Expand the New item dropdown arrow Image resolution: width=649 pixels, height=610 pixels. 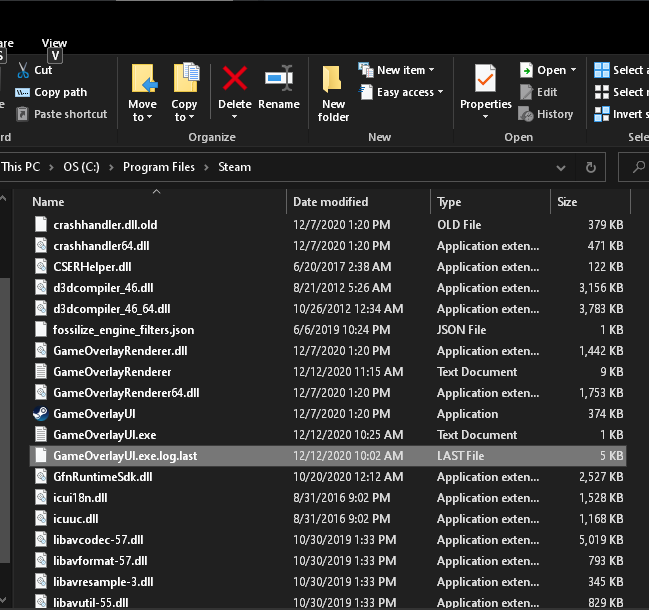click(x=432, y=70)
